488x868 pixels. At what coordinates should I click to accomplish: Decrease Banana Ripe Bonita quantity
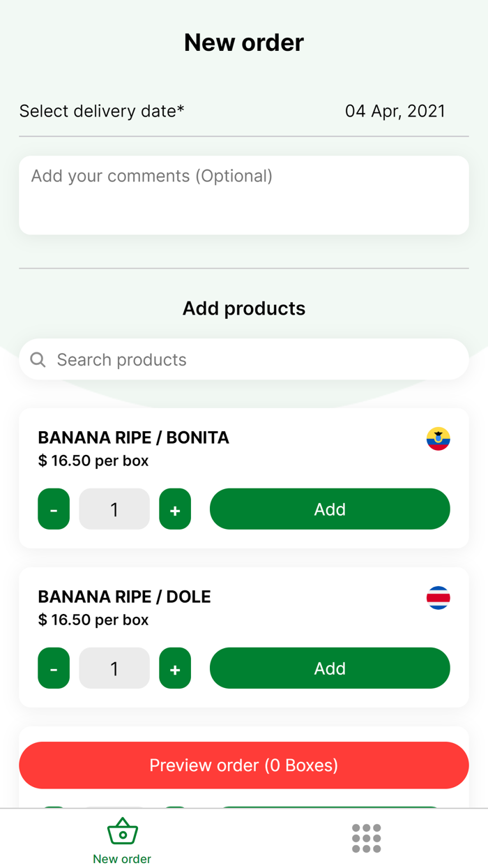(x=54, y=509)
